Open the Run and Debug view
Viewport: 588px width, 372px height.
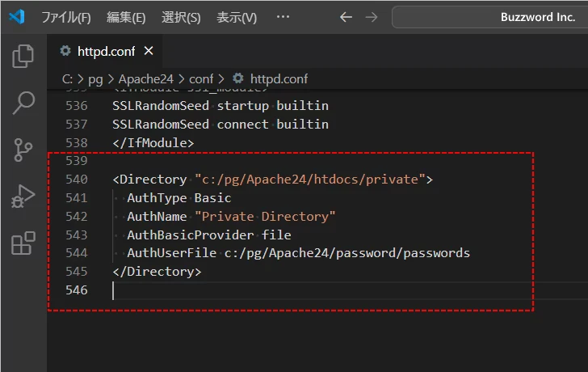point(23,197)
